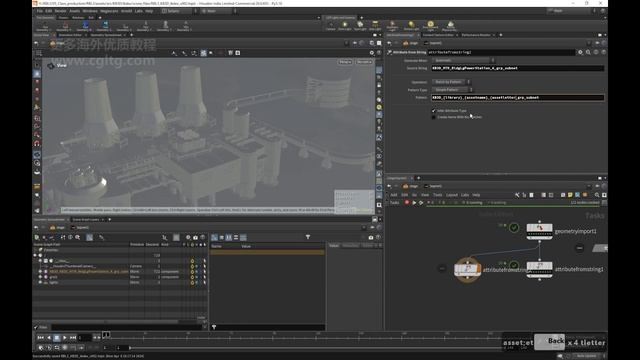The image size is (640, 360).
Task: Open the Render menu in the main menu bar
Action: click(x=60, y=11)
